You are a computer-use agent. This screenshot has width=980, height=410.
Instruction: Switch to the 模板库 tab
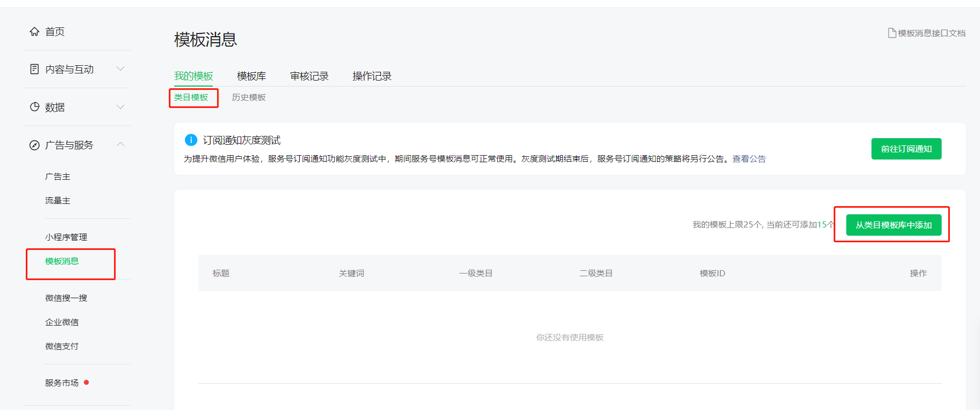252,76
